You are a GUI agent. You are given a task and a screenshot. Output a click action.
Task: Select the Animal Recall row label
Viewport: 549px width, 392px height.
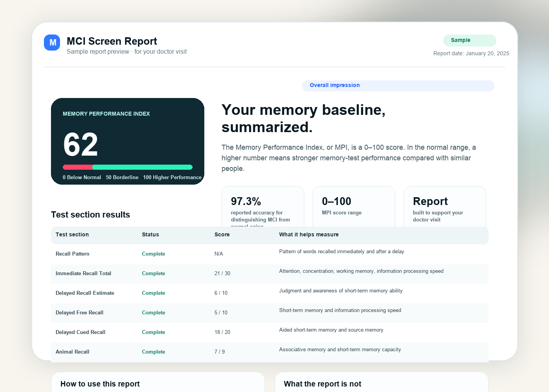click(73, 352)
